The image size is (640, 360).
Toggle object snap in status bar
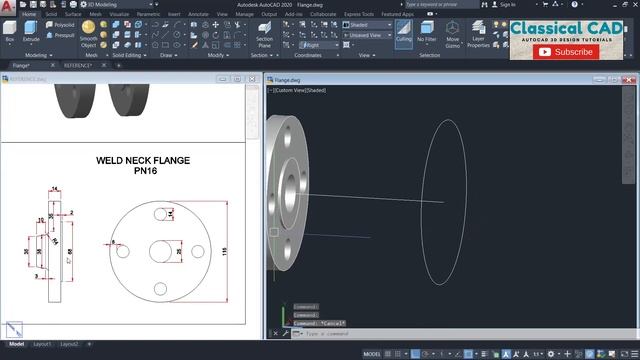(x=468, y=354)
